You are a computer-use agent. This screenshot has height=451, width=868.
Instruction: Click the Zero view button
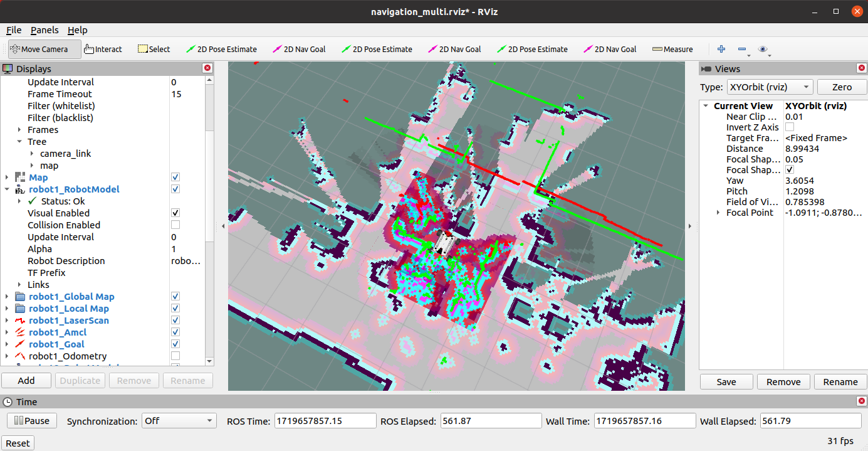coord(842,87)
